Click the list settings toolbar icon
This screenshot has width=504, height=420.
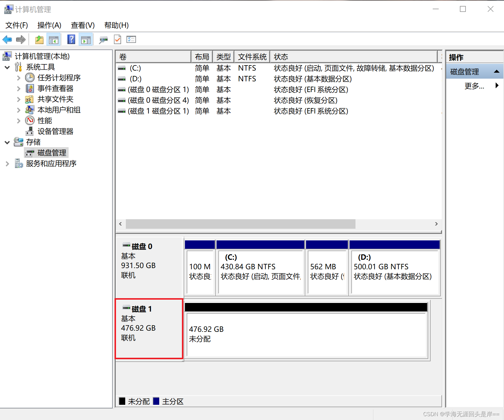[131, 39]
